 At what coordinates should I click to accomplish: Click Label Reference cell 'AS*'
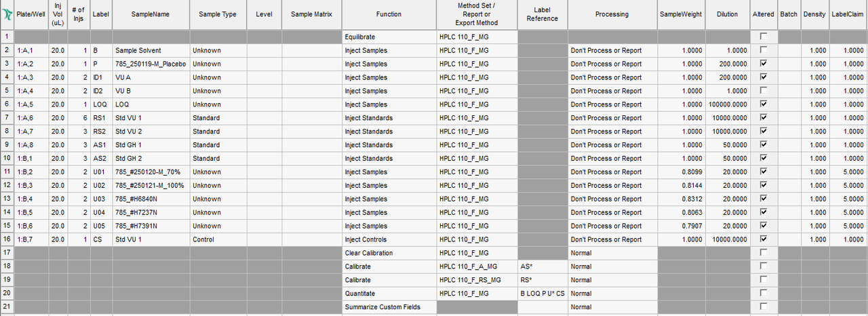[542, 266]
